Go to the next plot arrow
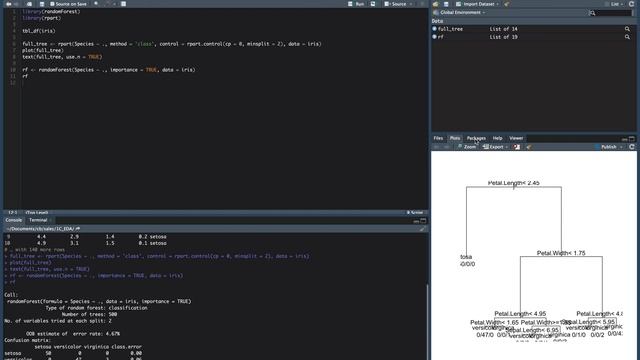Screen dimensions: 640x360 pos(447,147)
